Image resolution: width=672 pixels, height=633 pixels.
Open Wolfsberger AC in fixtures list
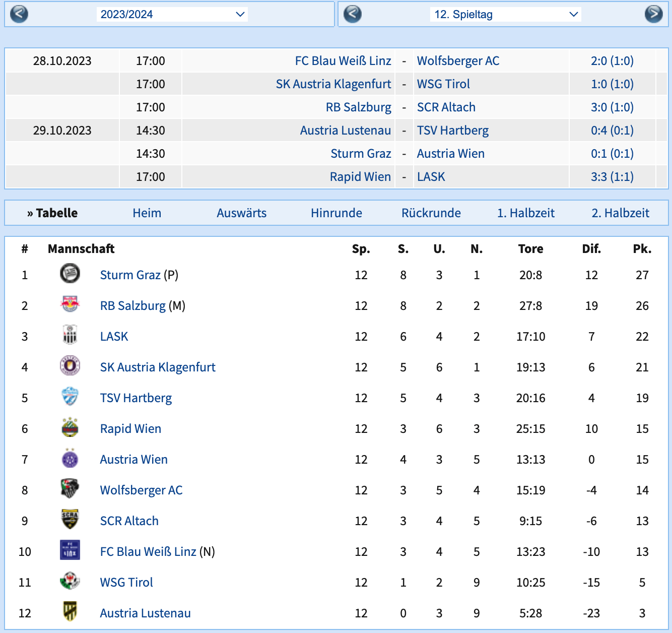tap(458, 61)
